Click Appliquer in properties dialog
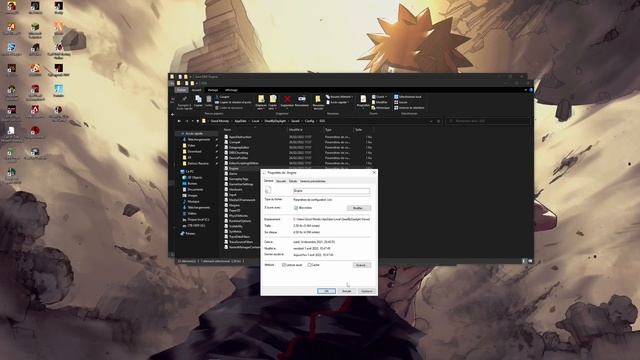640x360 pixels. 367,291
